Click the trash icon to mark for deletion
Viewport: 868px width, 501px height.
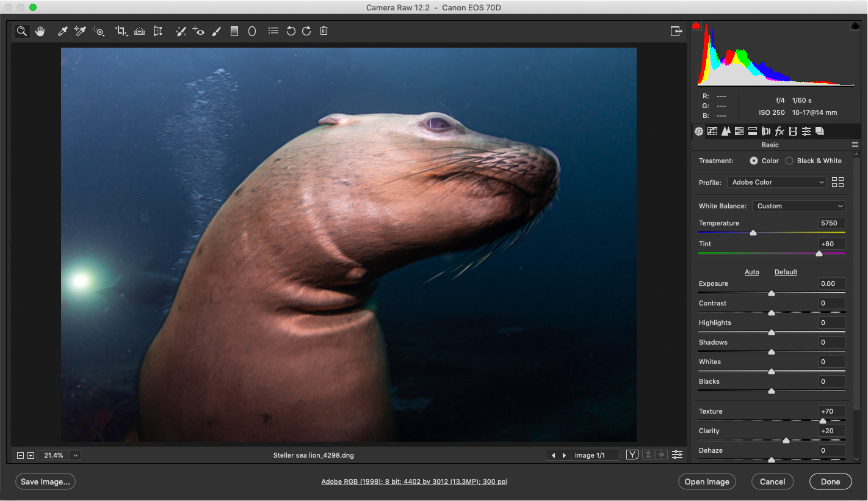coord(324,31)
